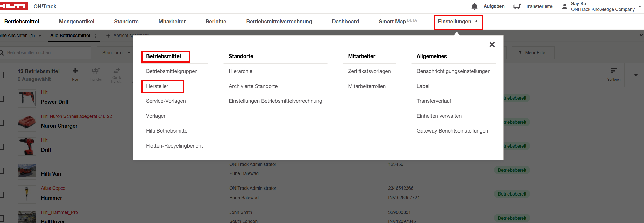Tick the Hammer row checkbox

[x=2, y=194]
